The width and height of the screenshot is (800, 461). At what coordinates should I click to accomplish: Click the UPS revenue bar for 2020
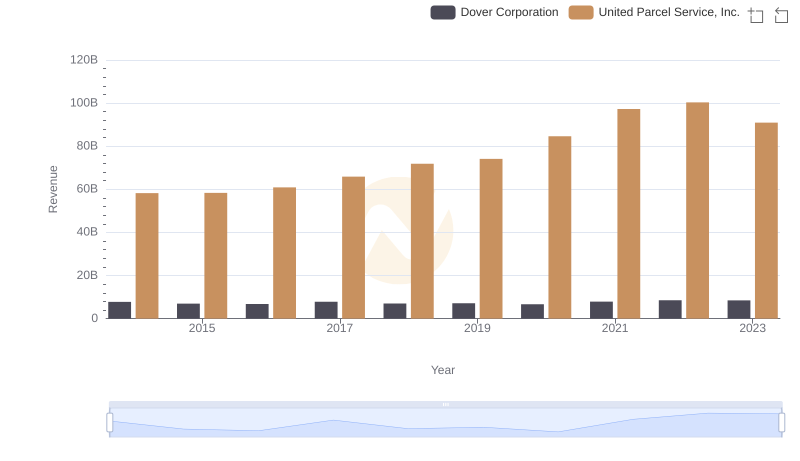[x=560, y=227]
